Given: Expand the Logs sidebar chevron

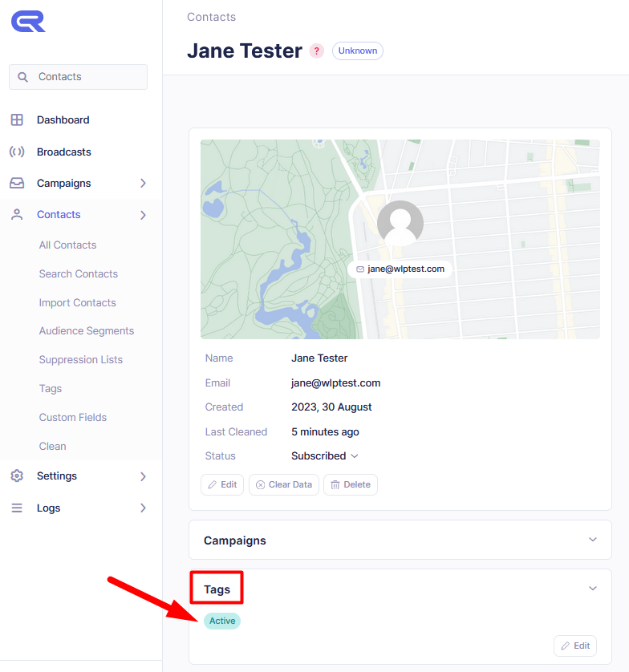Looking at the screenshot, I should 143,508.
